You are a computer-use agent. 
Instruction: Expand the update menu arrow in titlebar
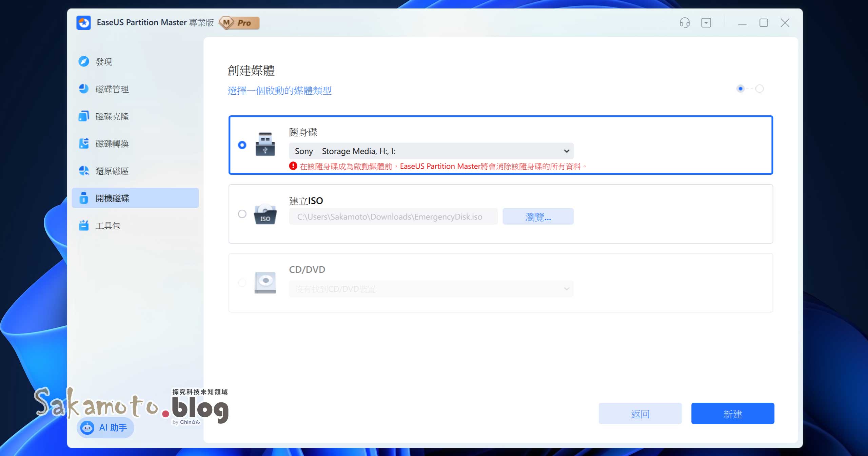click(707, 23)
